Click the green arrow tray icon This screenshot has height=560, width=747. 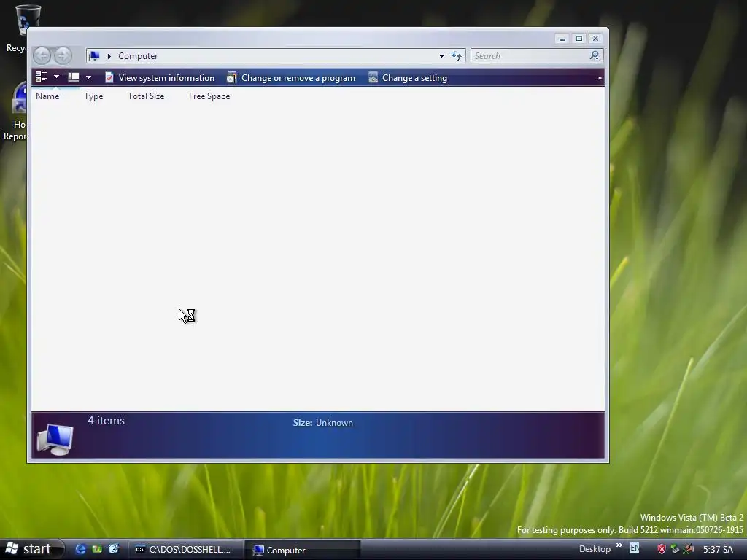pyautogui.click(x=675, y=549)
